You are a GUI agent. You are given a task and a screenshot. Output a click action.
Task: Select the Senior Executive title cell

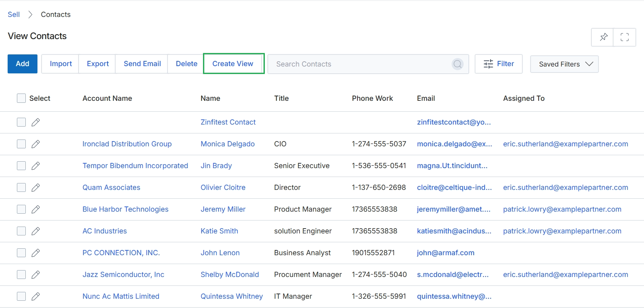[301, 166]
